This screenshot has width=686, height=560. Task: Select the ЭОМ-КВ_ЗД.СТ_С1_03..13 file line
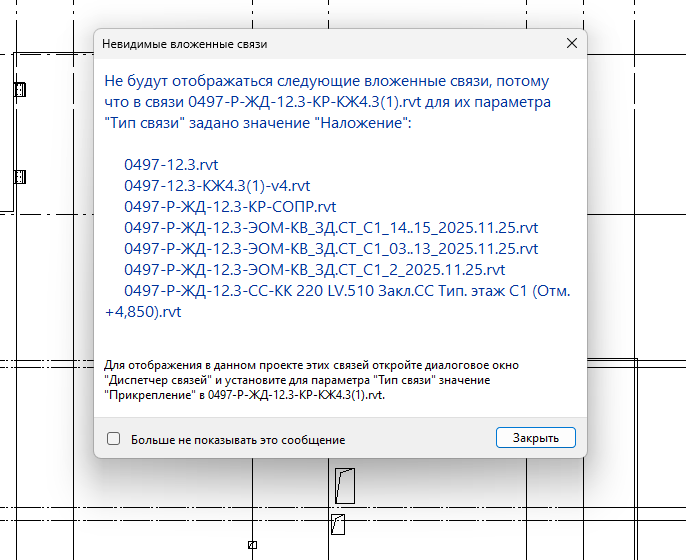tap(331, 248)
